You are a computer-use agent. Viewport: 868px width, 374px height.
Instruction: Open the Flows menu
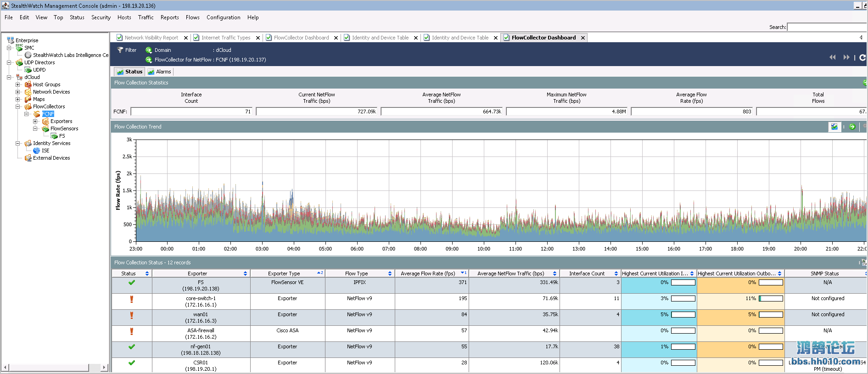point(193,17)
